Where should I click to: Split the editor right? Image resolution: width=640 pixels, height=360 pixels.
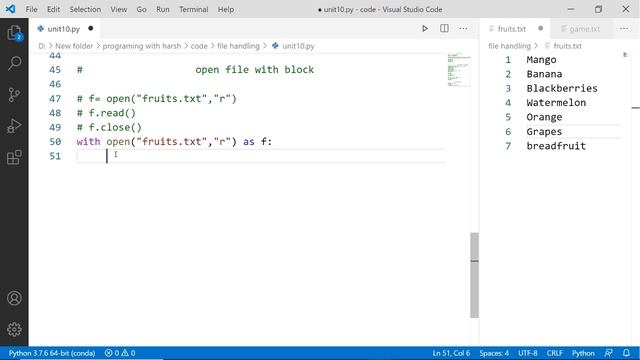pyautogui.click(x=444, y=29)
